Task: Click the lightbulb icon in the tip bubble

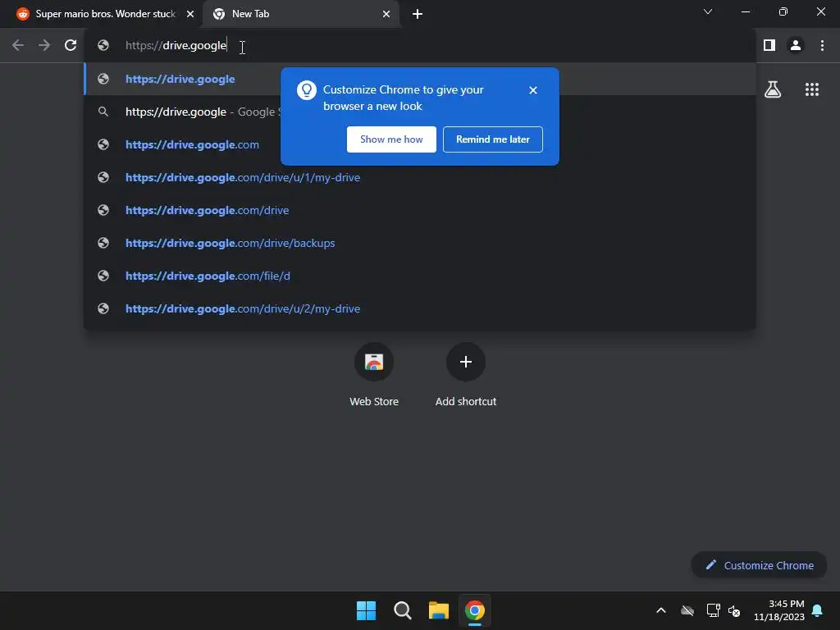Action: (307, 90)
